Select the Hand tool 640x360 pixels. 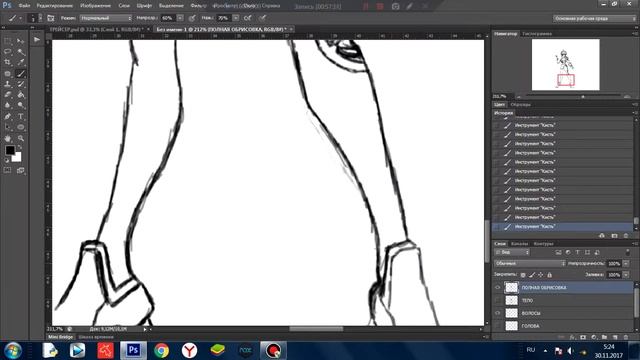click(8, 138)
